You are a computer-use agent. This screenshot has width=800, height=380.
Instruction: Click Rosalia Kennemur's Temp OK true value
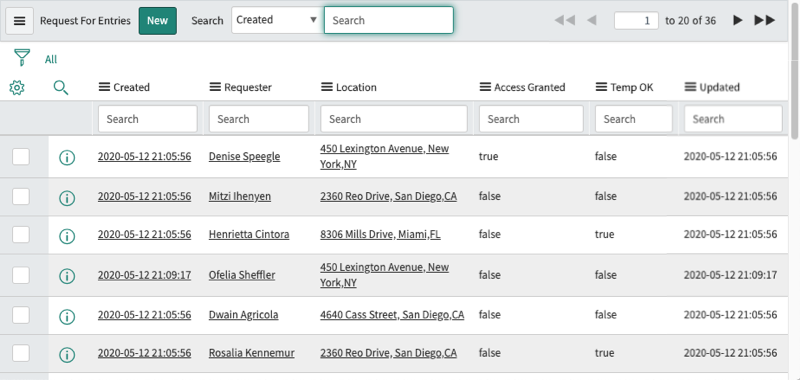coord(605,353)
